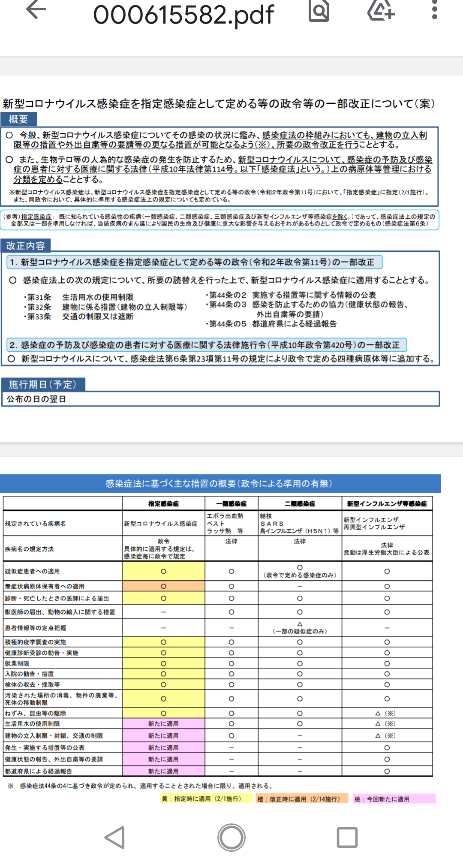
Task: Tap item '第44条の5 都道府県による経過報告'
Action: tap(271, 324)
